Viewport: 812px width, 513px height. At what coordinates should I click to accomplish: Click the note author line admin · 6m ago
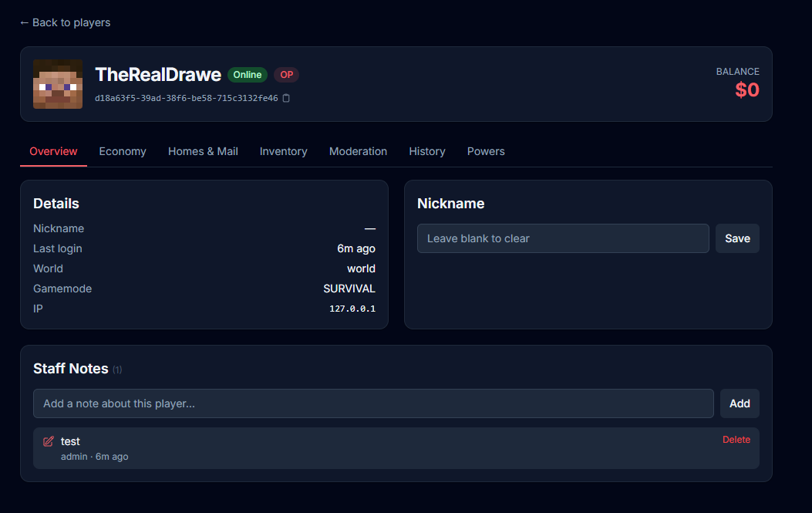click(95, 457)
